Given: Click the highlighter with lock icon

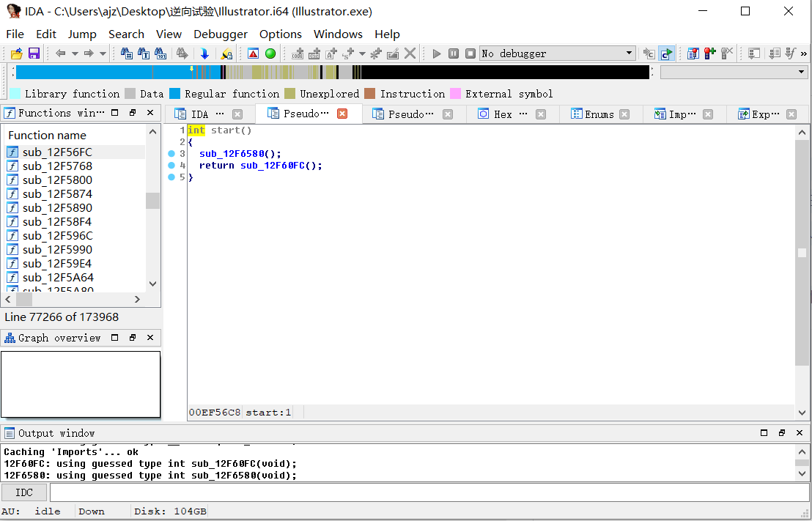Looking at the screenshot, I should pos(226,53).
